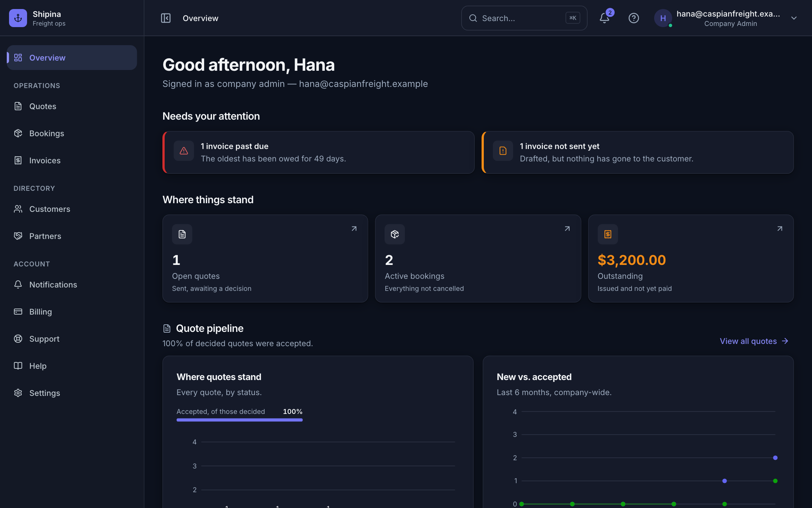Open Partners in the sidebar

(72, 236)
